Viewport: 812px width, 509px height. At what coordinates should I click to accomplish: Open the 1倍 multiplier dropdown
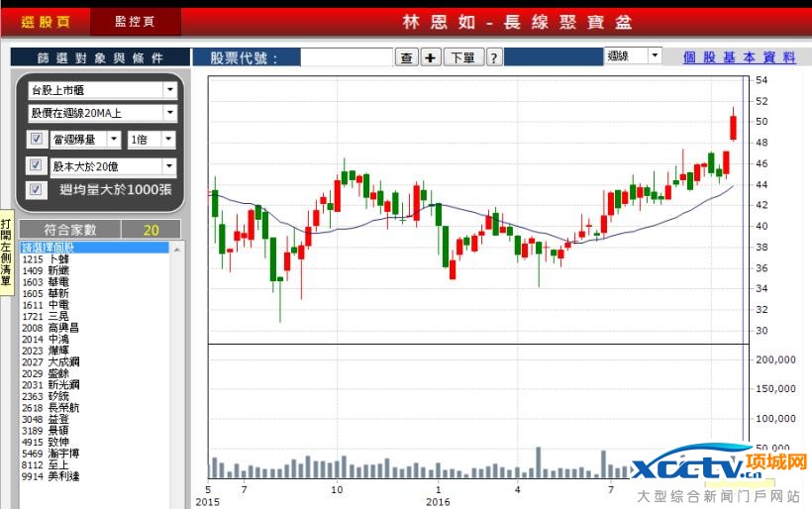click(169, 140)
